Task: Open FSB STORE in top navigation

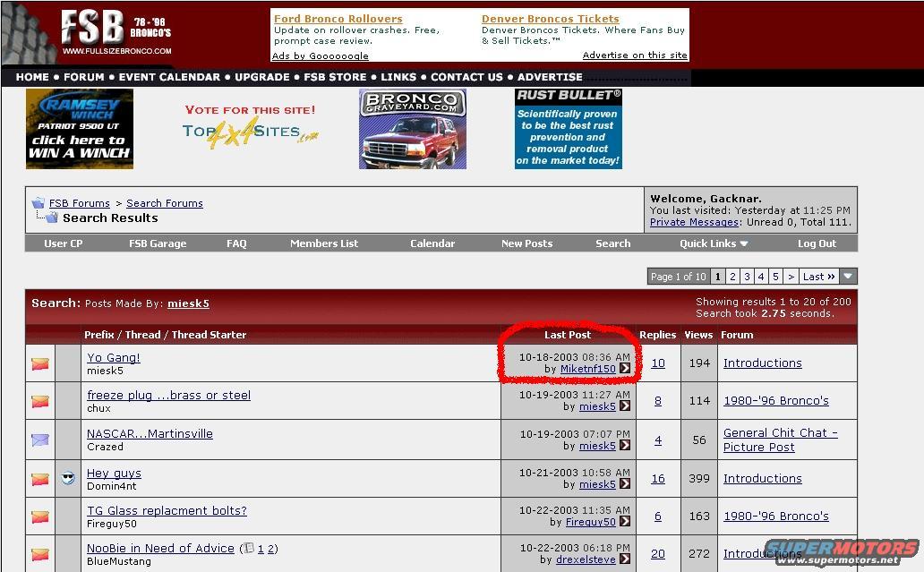Action: [335, 77]
